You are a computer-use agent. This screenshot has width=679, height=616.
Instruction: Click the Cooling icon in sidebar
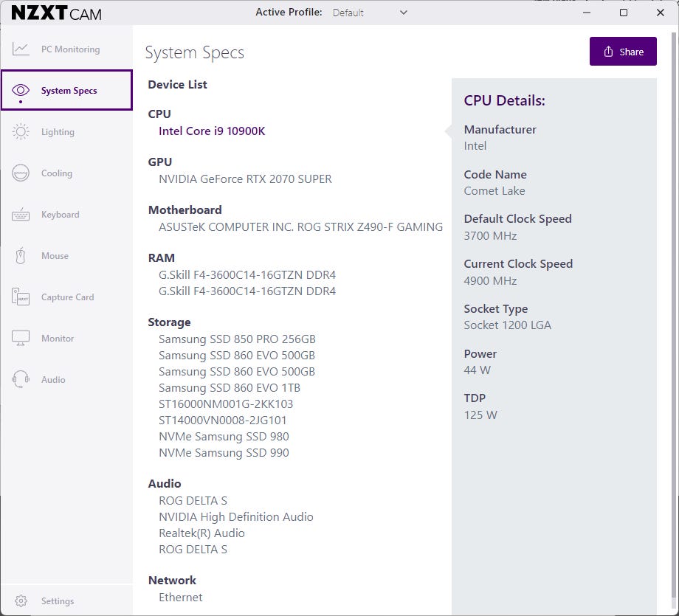click(21, 173)
